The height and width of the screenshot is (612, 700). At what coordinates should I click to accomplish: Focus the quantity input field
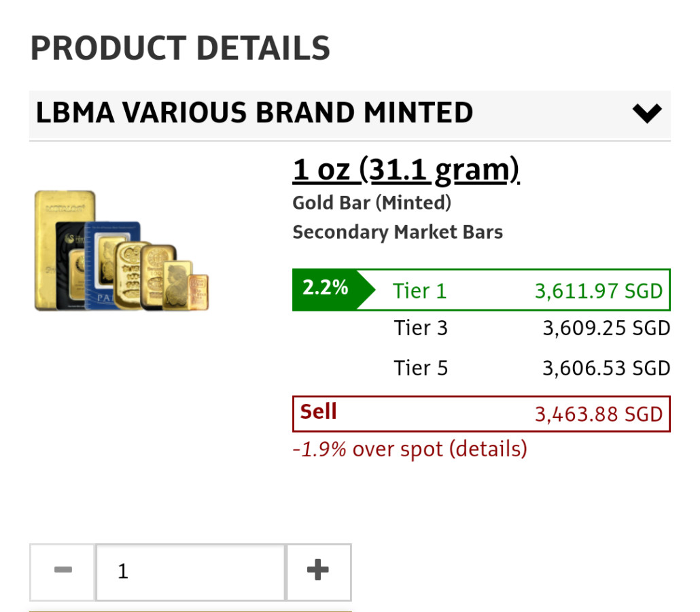(190, 571)
